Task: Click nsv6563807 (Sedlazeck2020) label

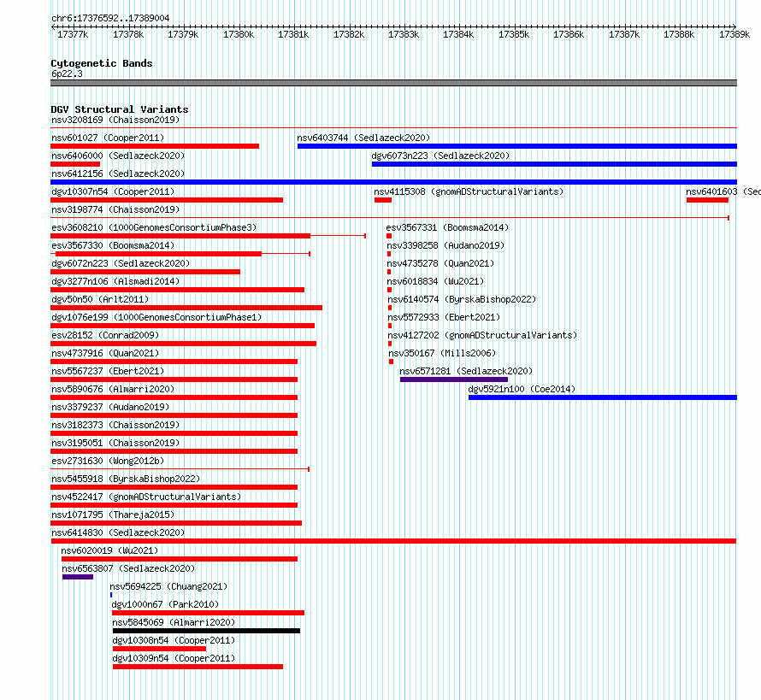Action: 128,568
